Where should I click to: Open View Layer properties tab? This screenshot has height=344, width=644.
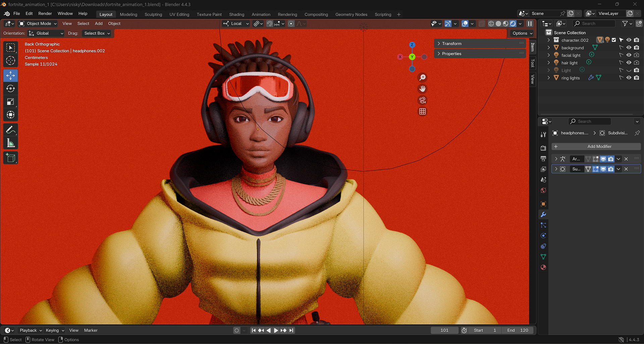pyautogui.click(x=543, y=169)
